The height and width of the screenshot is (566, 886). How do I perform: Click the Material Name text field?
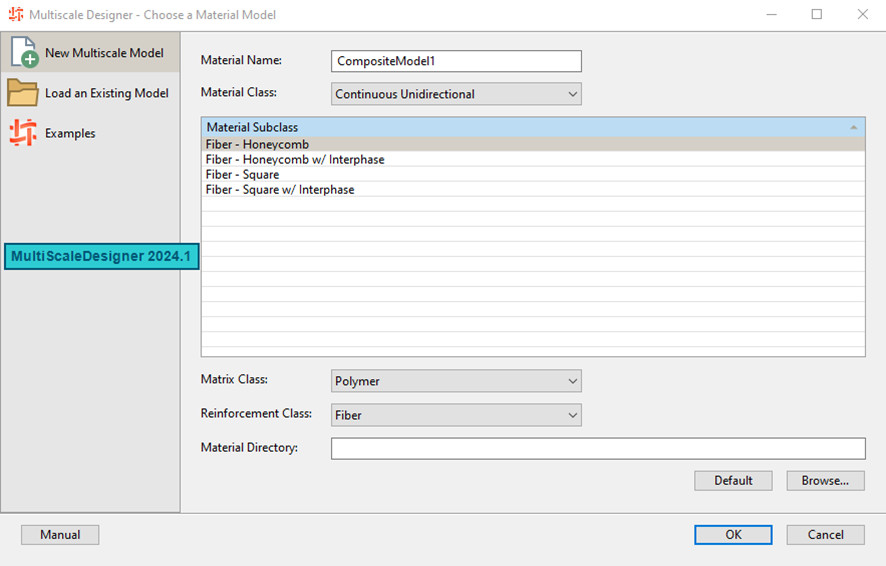tap(456, 61)
